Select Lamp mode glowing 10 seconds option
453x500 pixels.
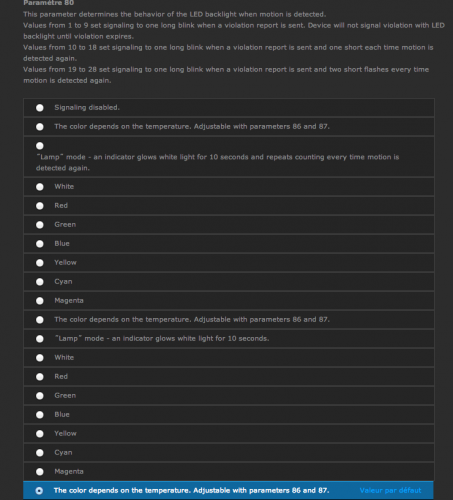click(40, 339)
